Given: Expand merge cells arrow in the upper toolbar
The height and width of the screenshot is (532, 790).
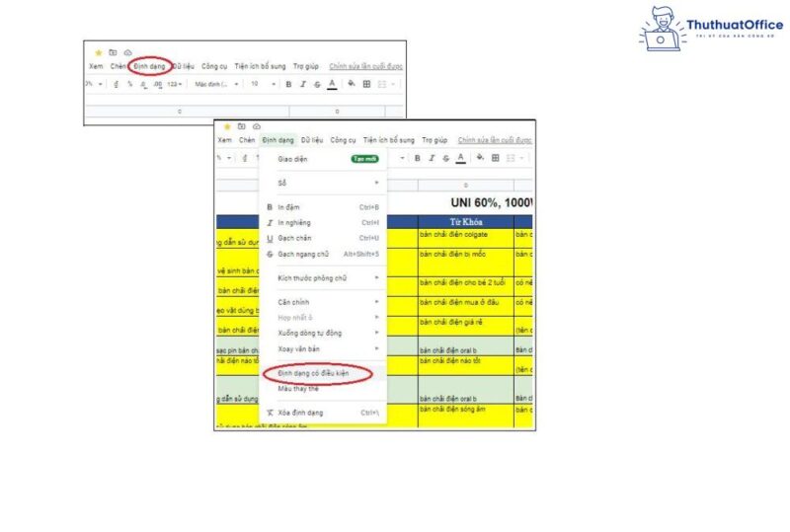Looking at the screenshot, I should (x=393, y=84).
